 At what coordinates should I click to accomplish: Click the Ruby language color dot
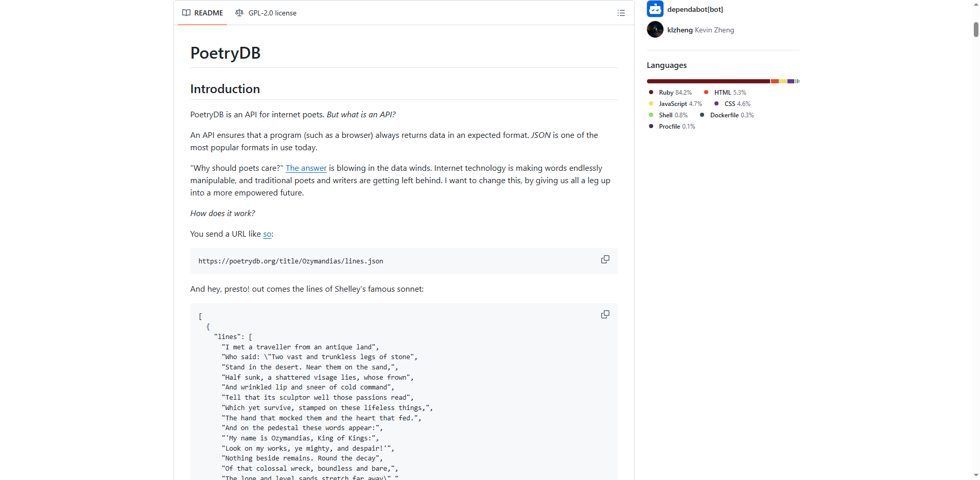click(x=651, y=92)
